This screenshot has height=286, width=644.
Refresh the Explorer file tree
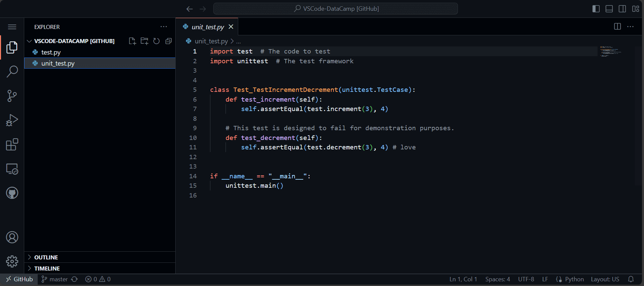tap(156, 41)
